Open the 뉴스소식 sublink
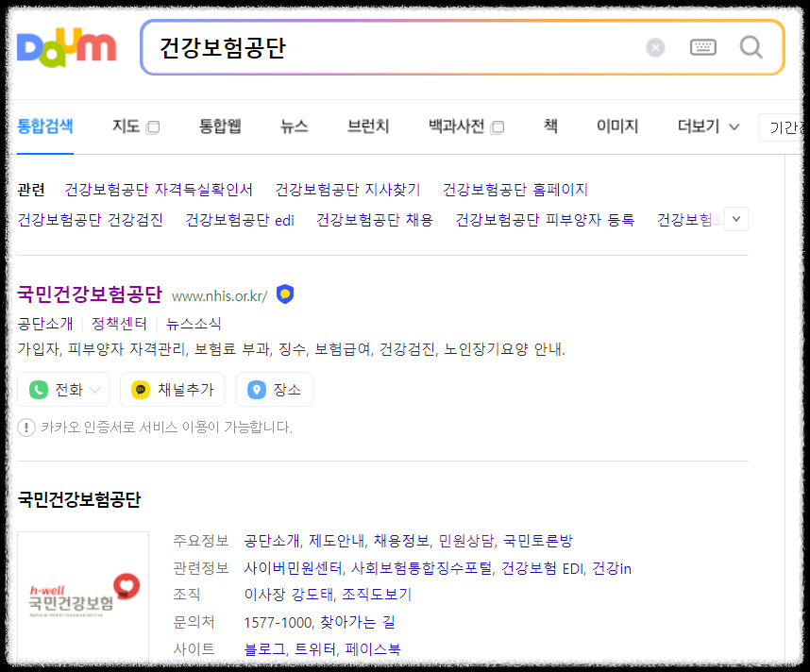The image size is (810, 672). coord(194,324)
